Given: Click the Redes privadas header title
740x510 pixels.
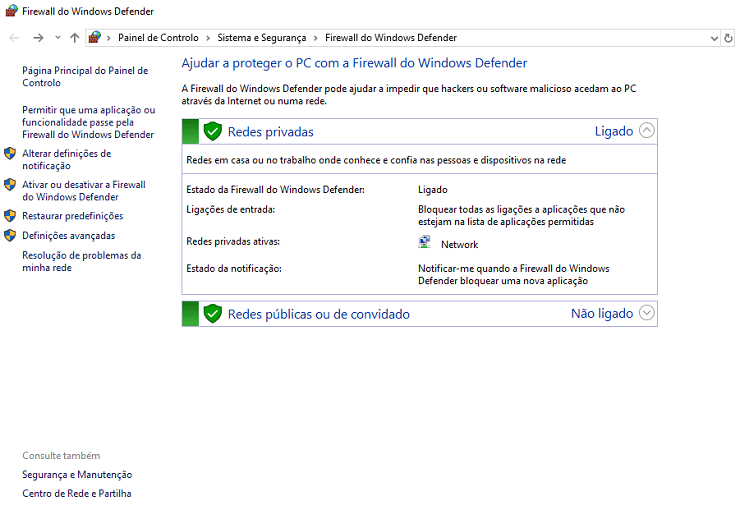Looking at the screenshot, I should click(x=270, y=132).
